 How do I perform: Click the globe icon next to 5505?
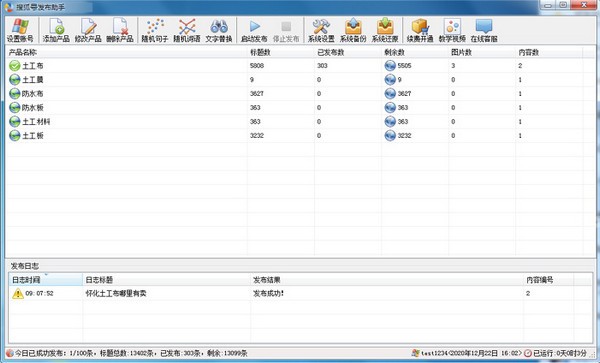(390, 66)
